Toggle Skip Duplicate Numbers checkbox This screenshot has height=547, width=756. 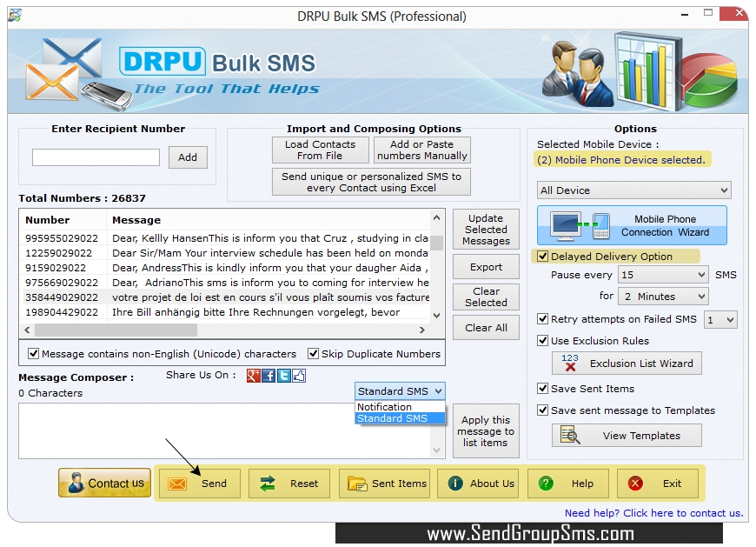coord(313,354)
